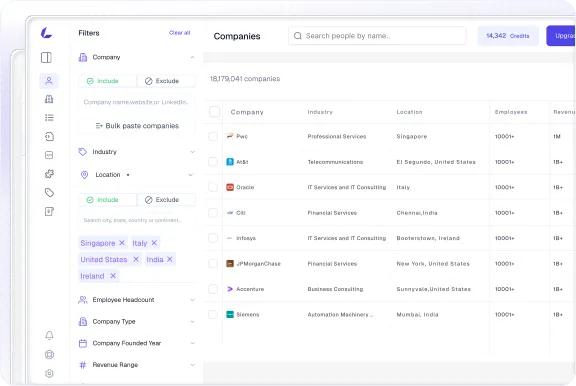Check the Infosys row checkbox
The width and height of the screenshot is (576, 386).
tap(213, 238)
